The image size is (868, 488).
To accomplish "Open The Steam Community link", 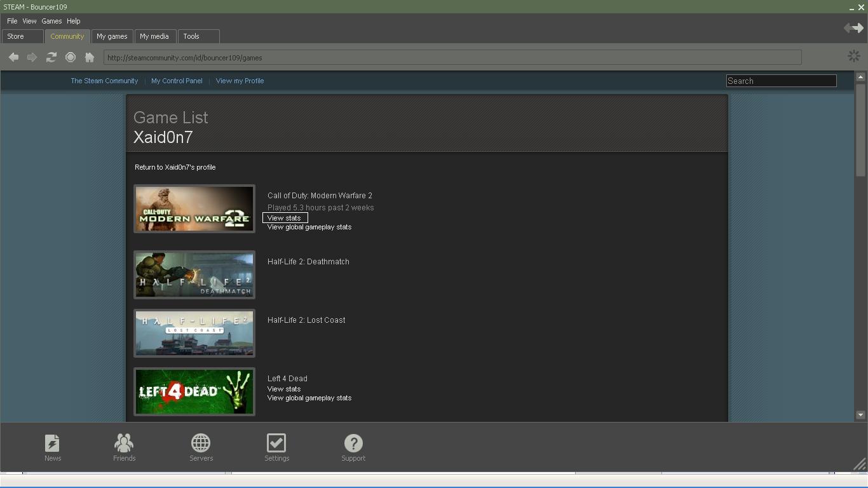I will (x=104, y=81).
